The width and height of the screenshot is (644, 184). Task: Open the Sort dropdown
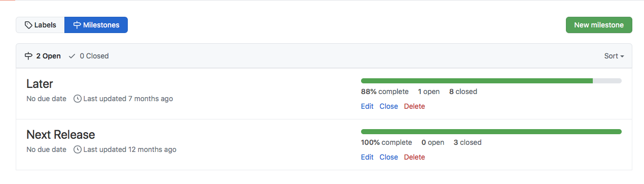(614, 56)
